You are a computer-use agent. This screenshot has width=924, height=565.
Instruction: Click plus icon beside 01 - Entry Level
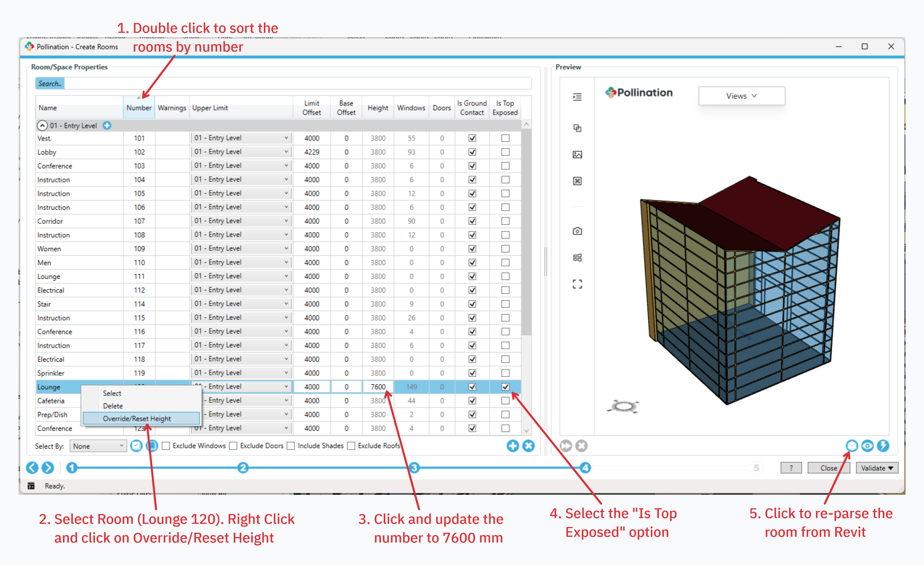coord(107,126)
